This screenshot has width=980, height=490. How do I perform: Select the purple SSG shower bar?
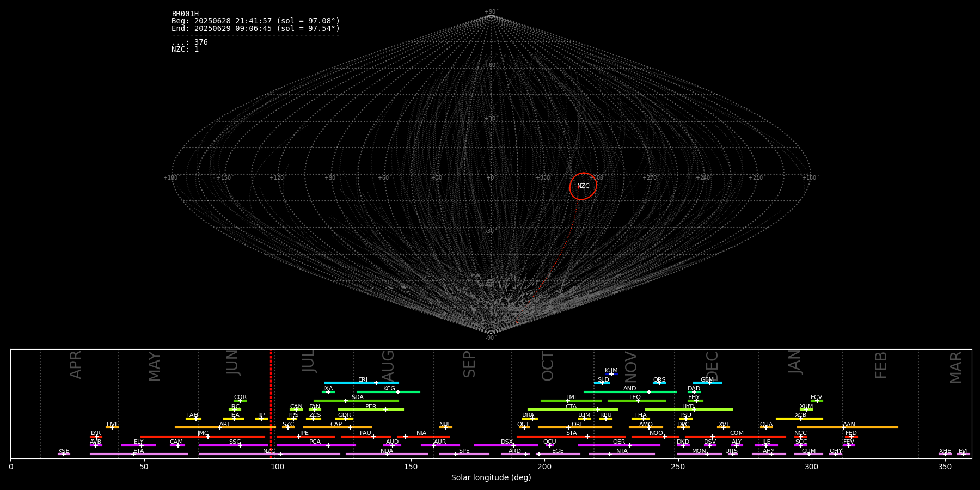point(233,445)
